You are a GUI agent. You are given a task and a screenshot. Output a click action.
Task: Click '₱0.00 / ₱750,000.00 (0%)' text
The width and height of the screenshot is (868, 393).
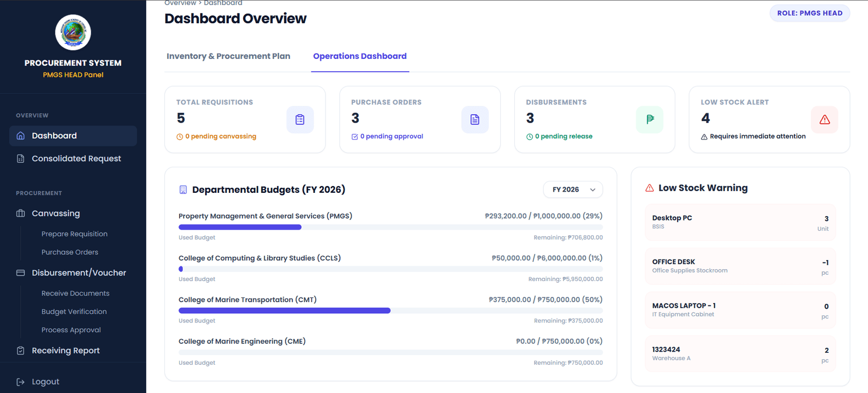[x=559, y=342]
